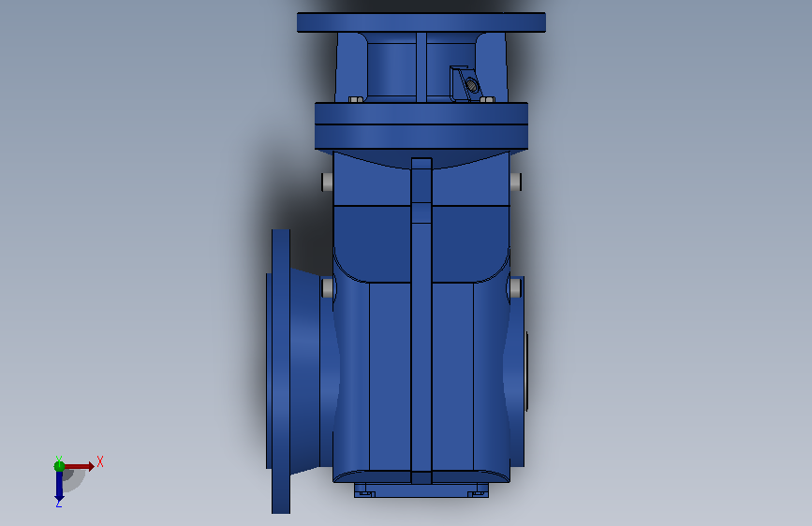Select the bottom cover plate under housing
Image resolution: width=812 pixels, height=526 pixels.
[x=421, y=490]
